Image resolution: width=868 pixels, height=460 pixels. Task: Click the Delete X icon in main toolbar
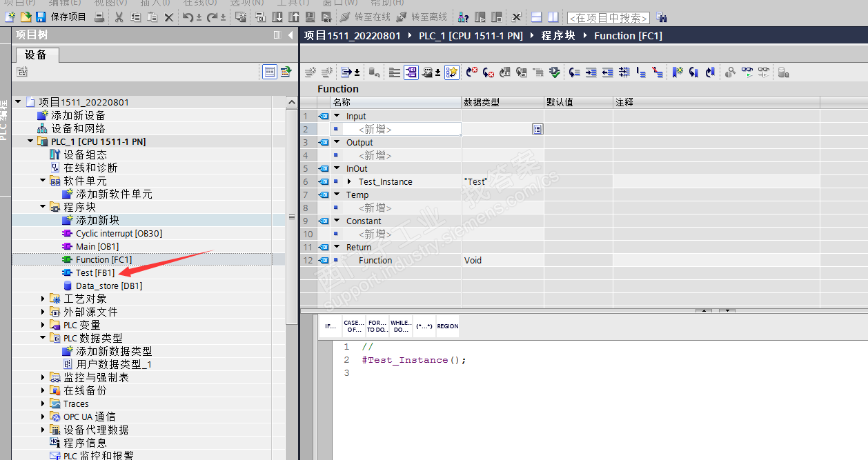click(168, 17)
